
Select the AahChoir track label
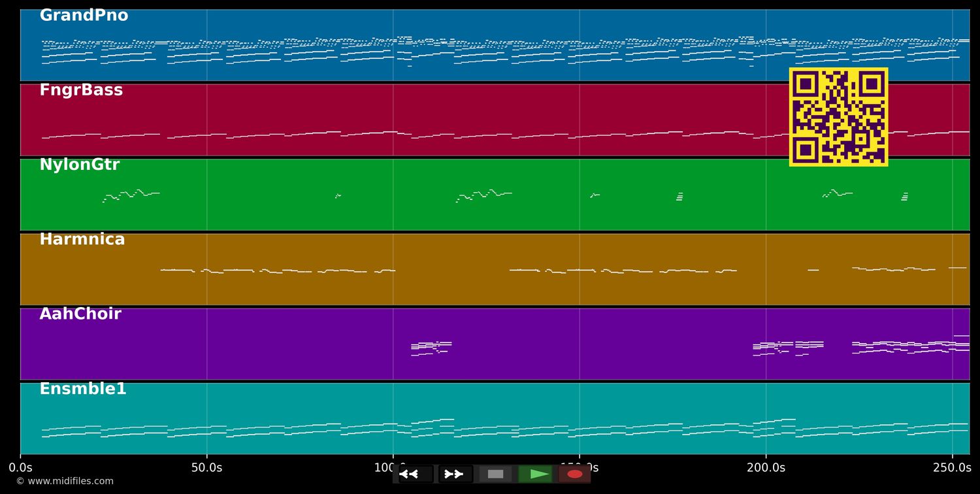coord(80,314)
